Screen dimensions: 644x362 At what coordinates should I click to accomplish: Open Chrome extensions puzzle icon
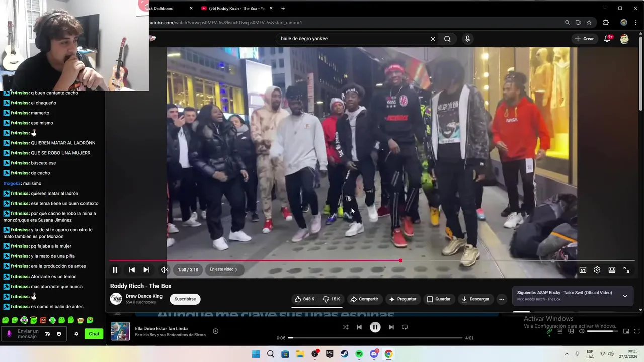click(606, 22)
